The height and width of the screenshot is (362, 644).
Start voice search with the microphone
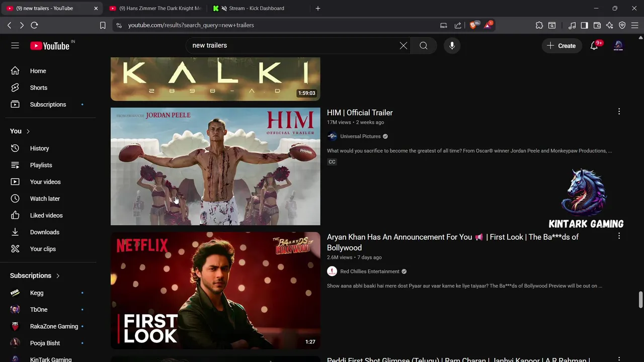[x=452, y=46]
